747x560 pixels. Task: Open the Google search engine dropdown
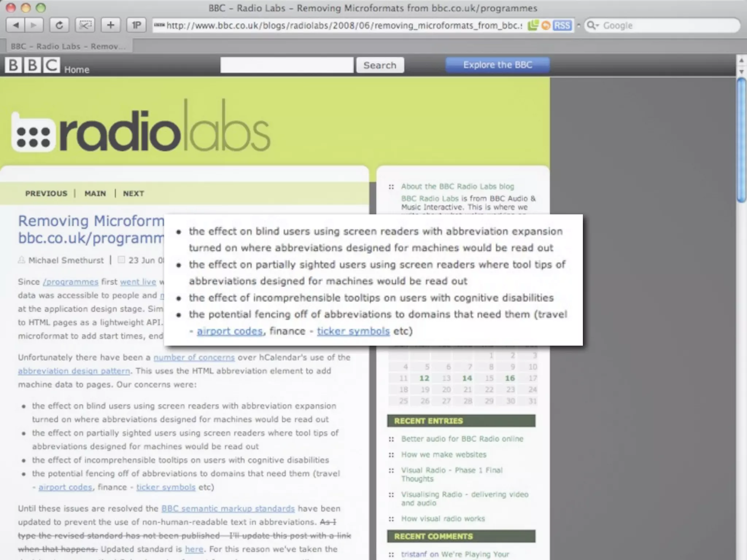tap(593, 26)
